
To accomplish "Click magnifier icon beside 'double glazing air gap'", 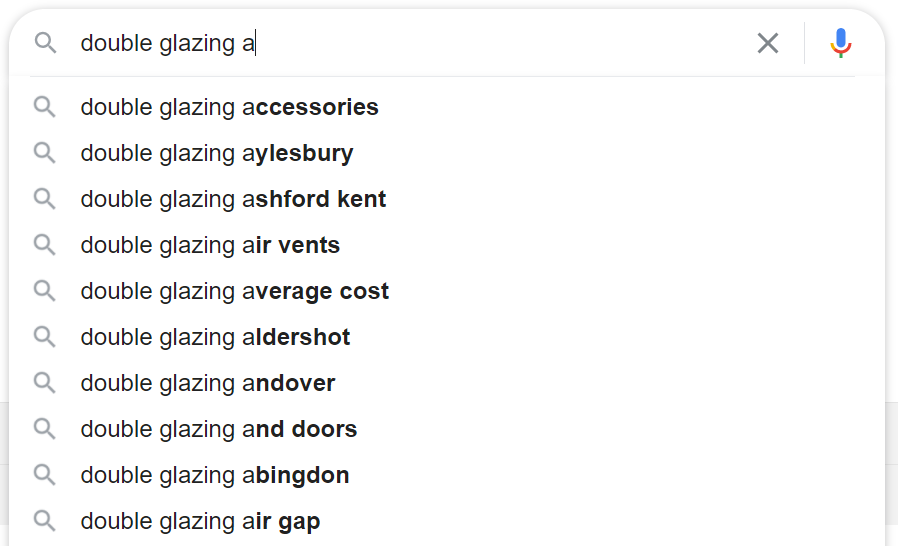I will (44, 521).
